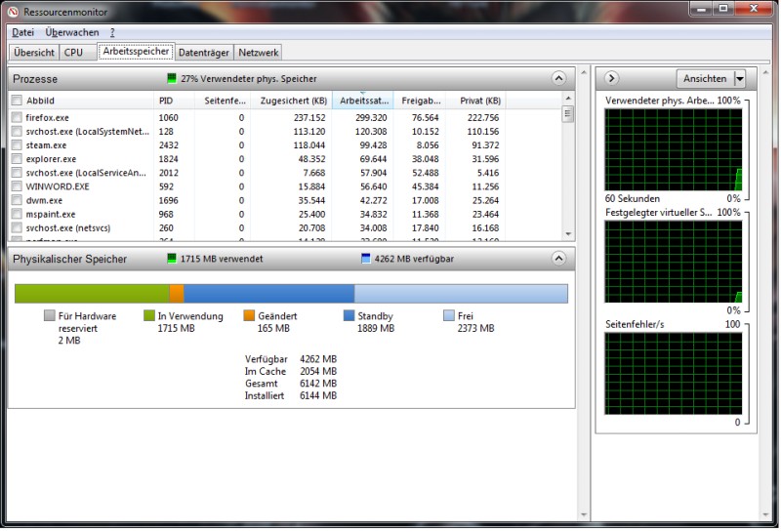Check the firefox.exe process checkbox
The image size is (781, 532).
pos(17,117)
